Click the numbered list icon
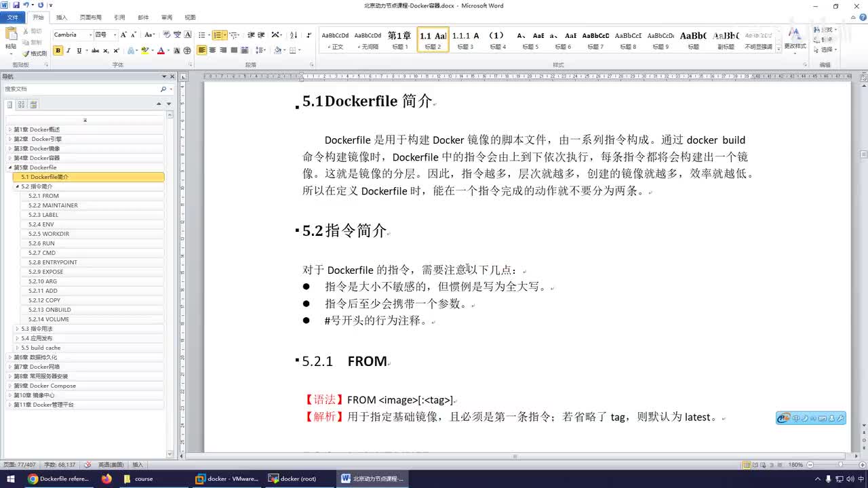868x488 pixels. coord(217,35)
